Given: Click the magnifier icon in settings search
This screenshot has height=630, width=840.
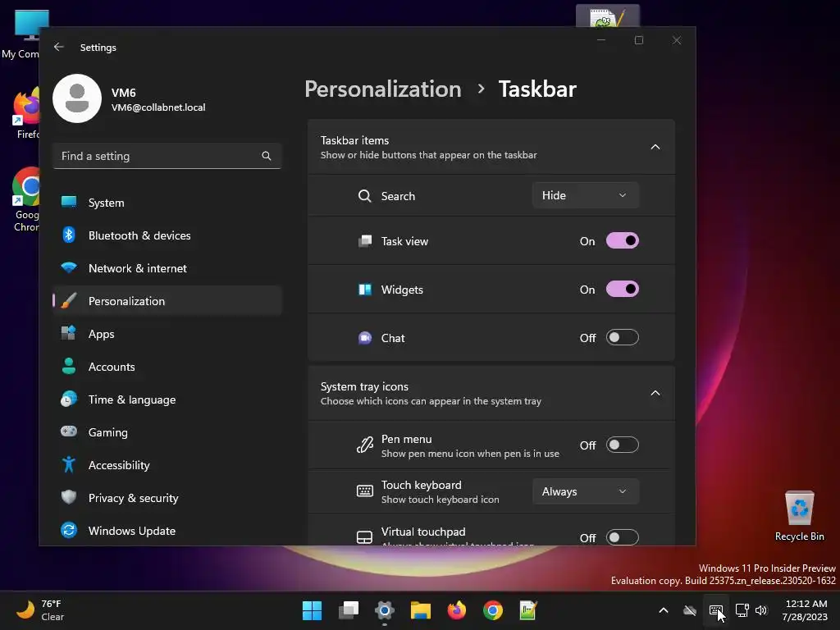Looking at the screenshot, I should tap(267, 156).
